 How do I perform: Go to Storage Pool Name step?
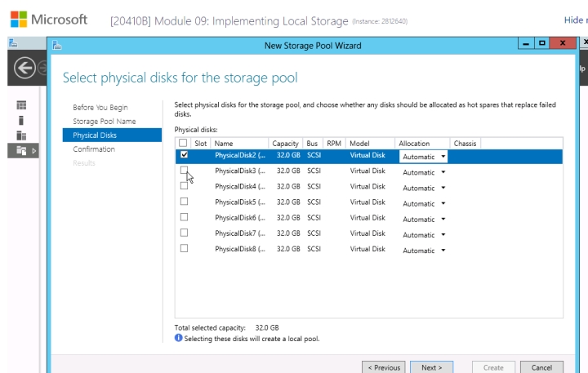[105, 122]
